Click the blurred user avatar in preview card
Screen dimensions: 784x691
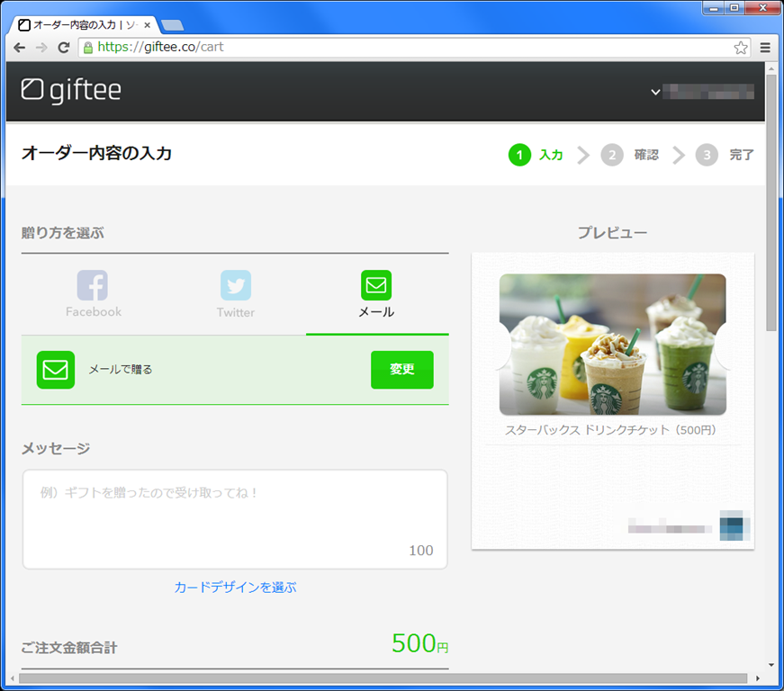(x=734, y=525)
